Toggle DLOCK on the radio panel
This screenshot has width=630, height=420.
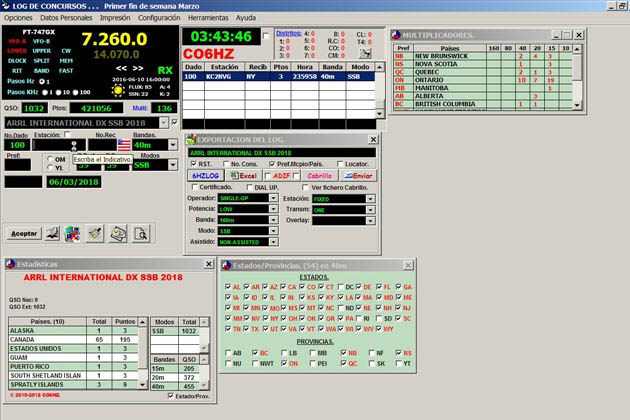point(17,61)
